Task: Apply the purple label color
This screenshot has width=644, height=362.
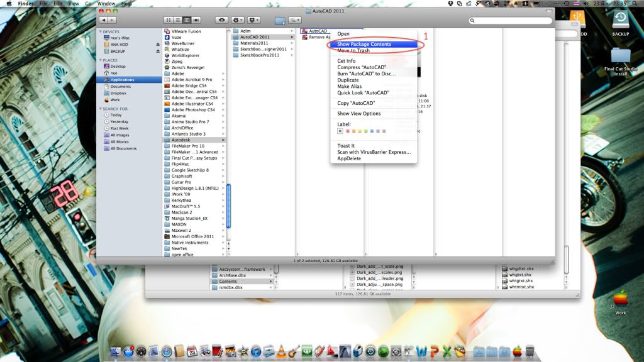Action: click(378, 131)
